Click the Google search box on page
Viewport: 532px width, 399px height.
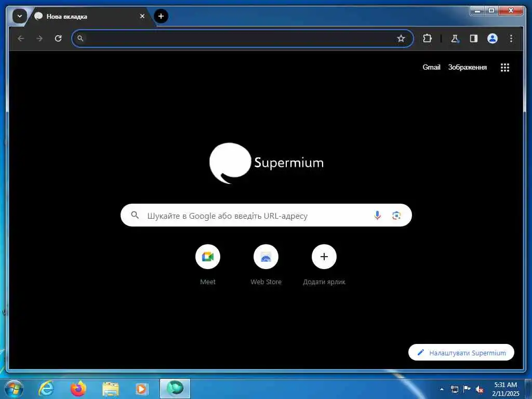[x=266, y=215]
